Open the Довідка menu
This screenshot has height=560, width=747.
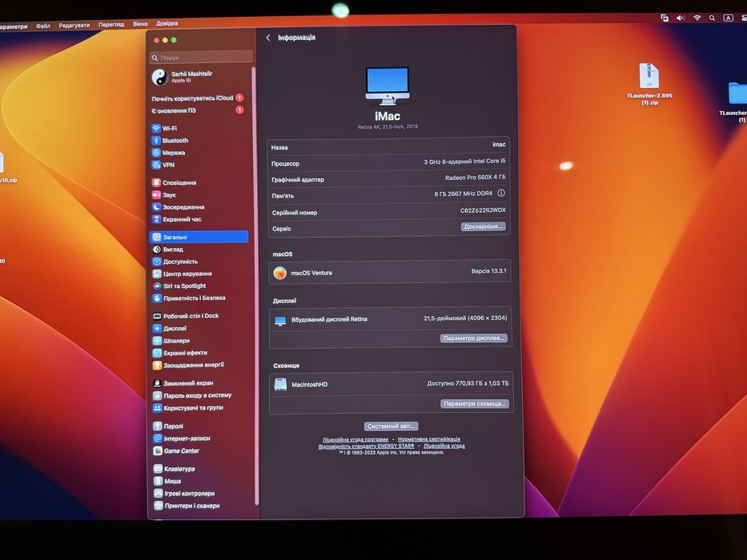click(x=167, y=23)
